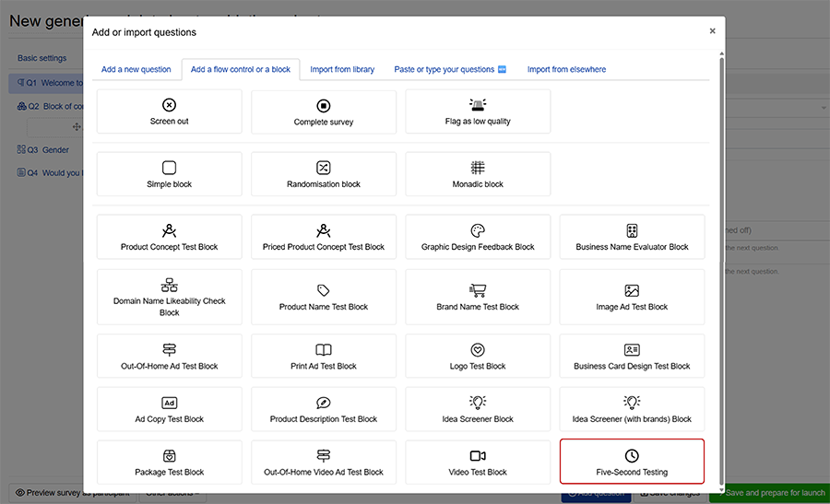Click the Video Test Block camera icon
Viewport: 830px width, 504px height.
pyautogui.click(x=478, y=456)
